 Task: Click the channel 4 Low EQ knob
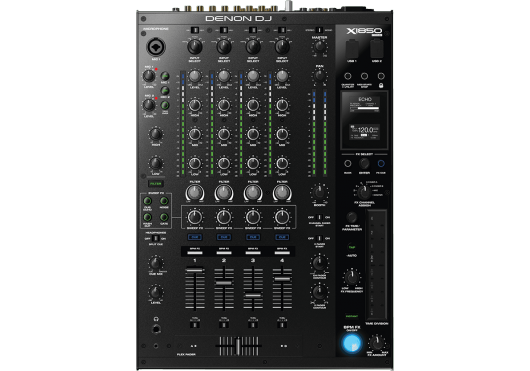pos(282,164)
